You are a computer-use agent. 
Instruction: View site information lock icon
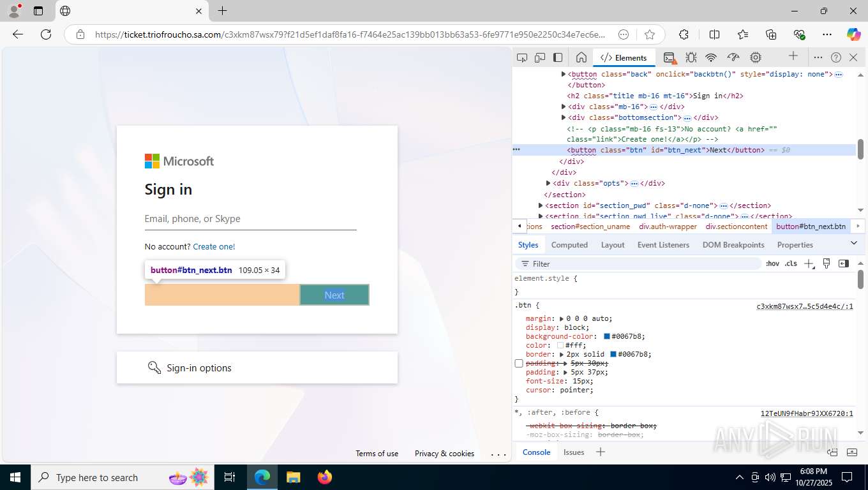point(79,34)
